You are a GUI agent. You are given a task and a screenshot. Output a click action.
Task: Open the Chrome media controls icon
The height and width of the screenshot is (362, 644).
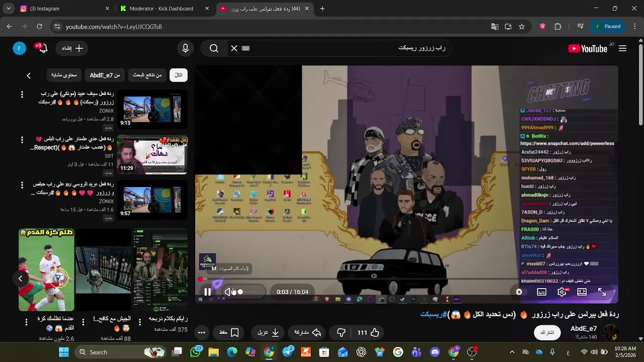click(580, 27)
